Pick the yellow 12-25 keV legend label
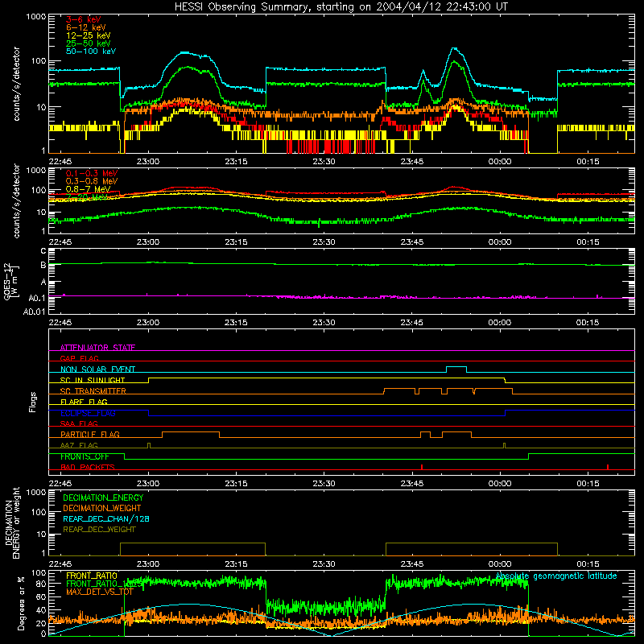The image size is (644, 644). tap(89, 35)
